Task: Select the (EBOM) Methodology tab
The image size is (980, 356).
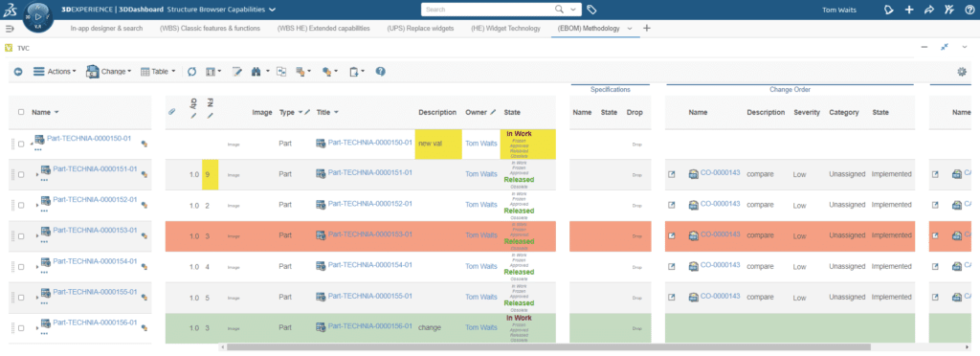Action: 589,28
